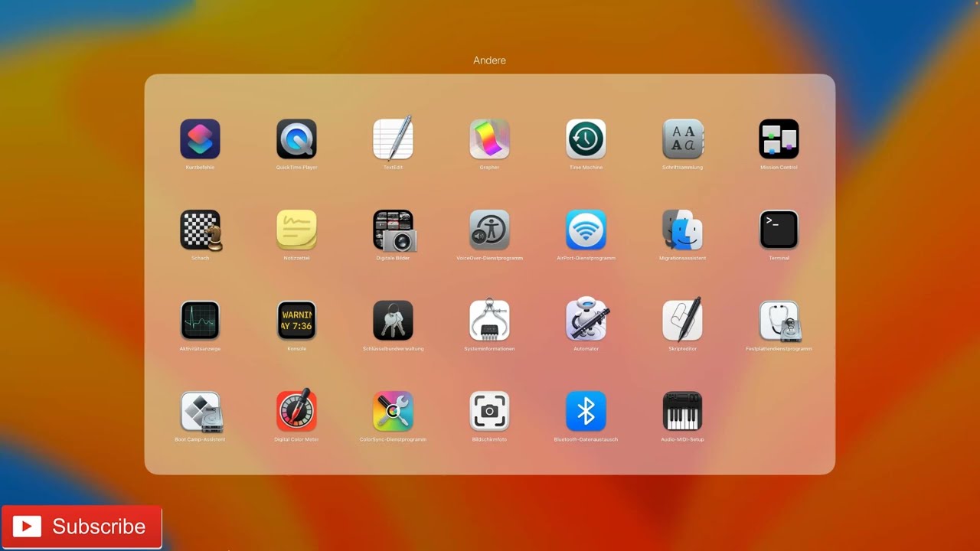Click the Andere folder title

(x=489, y=60)
